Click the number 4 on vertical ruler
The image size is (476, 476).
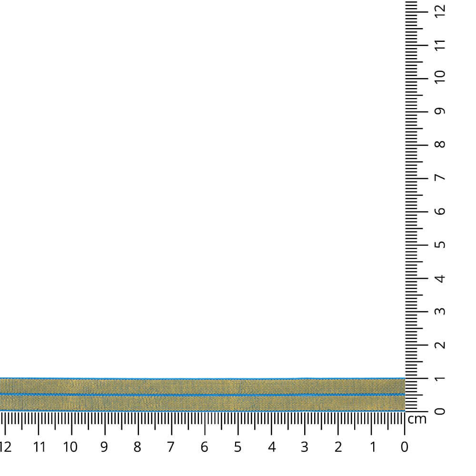pyautogui.click(x=440, y=279)
